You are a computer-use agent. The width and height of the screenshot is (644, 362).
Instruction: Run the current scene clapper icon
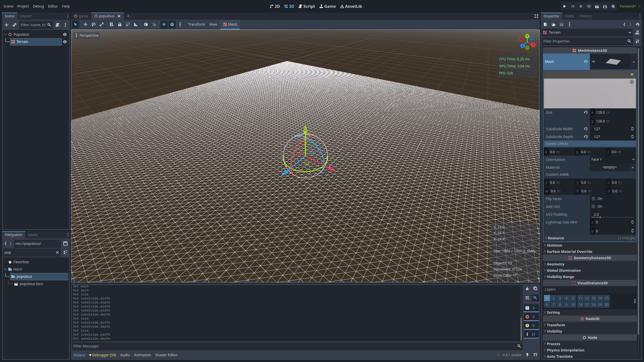click(597, 6)
